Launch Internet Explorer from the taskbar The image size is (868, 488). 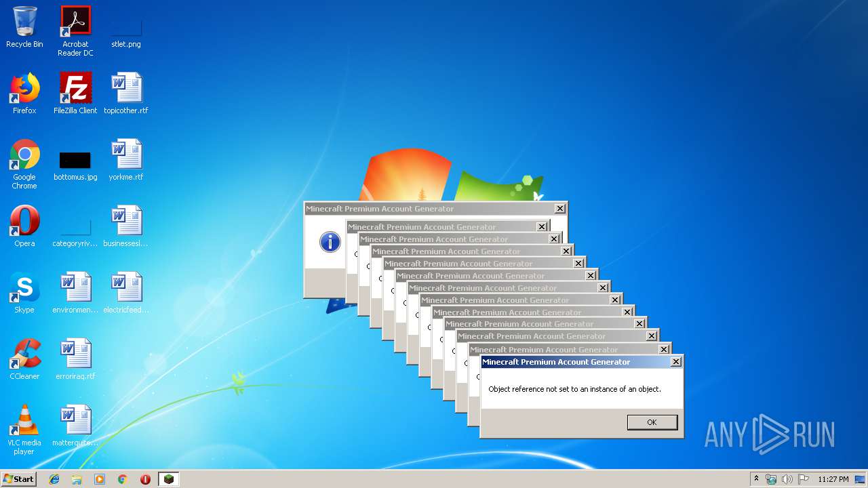pos(54,479)
